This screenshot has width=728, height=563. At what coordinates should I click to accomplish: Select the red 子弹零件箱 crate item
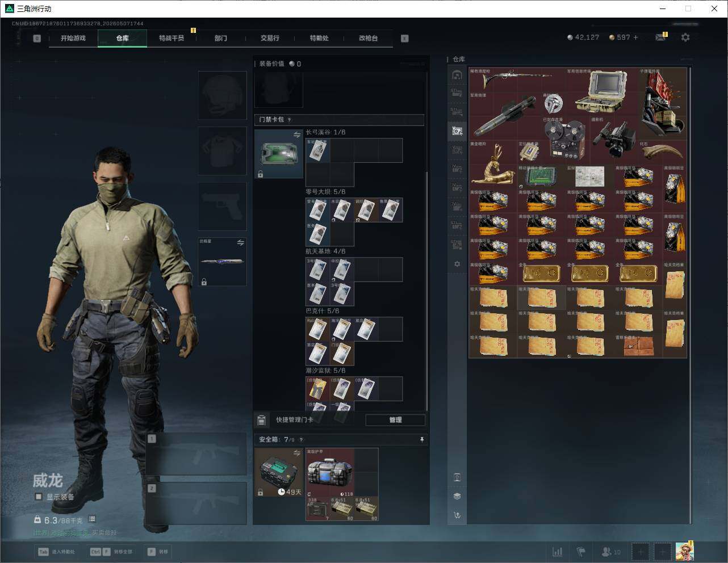663,104
